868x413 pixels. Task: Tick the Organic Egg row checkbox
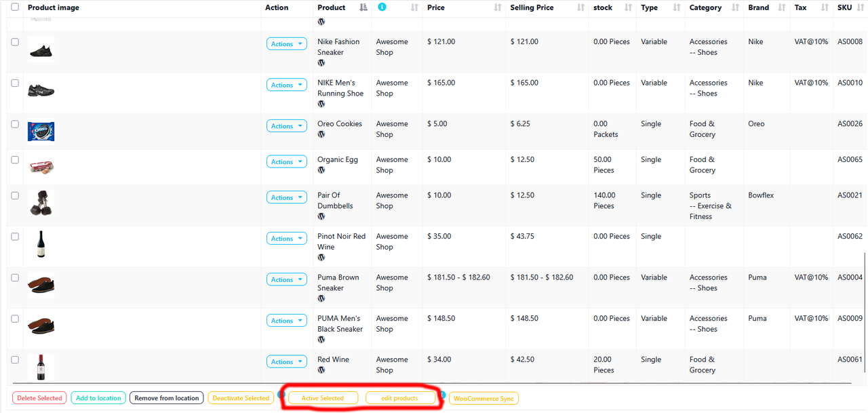15,159
